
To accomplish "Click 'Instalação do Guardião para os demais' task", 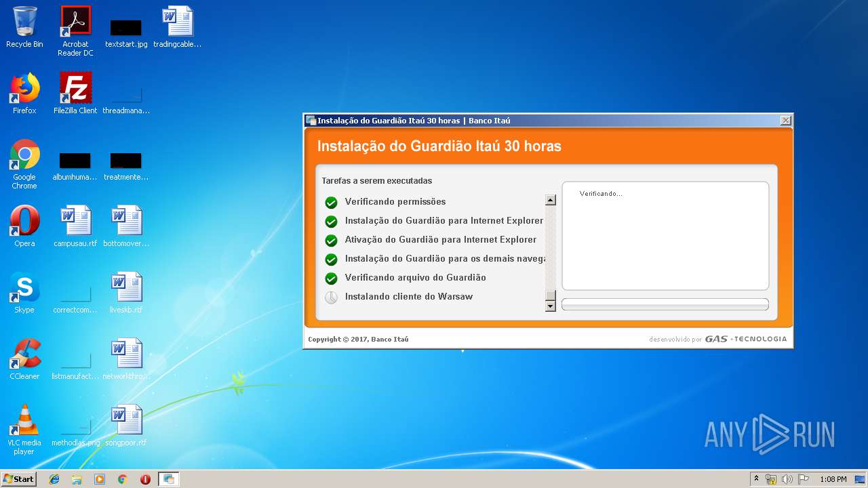I will (445, 258).
